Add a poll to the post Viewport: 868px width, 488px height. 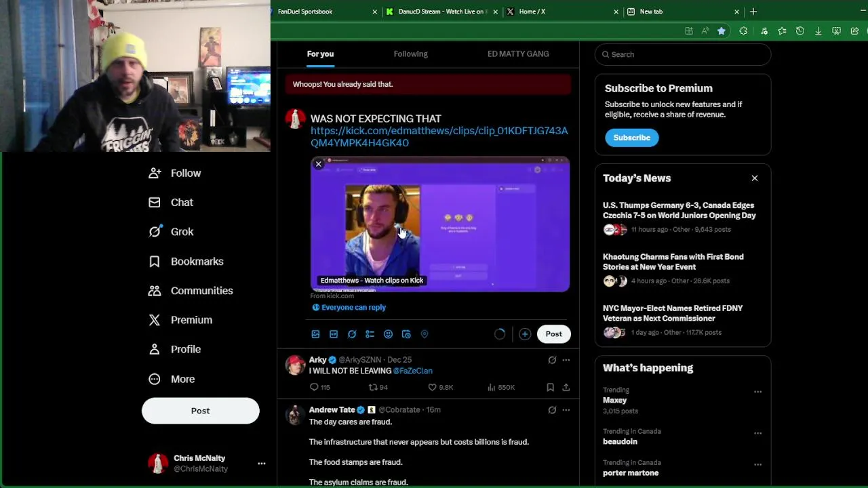click(370, 334)
